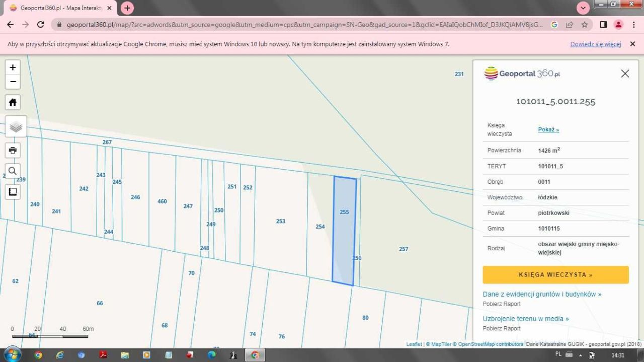The height and width of the screenshot is (362, 644).
Task: Click the print map icon
Action: (13, 150)
